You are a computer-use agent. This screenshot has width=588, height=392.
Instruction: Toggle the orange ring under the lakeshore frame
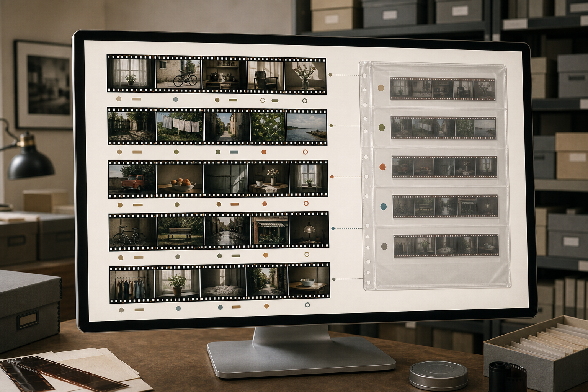[305, 152]
